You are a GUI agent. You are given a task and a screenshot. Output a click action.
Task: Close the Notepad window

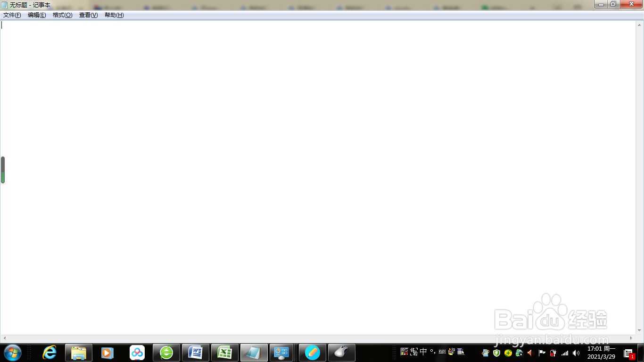pos(631,4)
